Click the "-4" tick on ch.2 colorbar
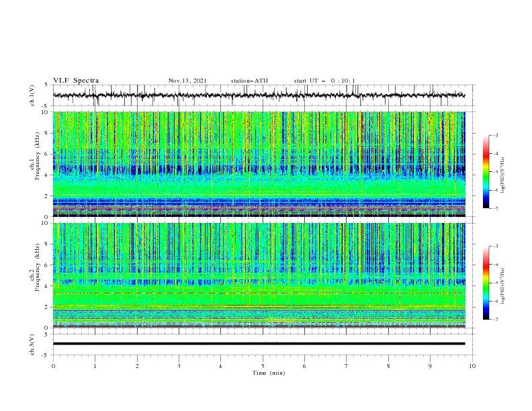This screenshot has width=532, height=411. [x=495, y=265]
